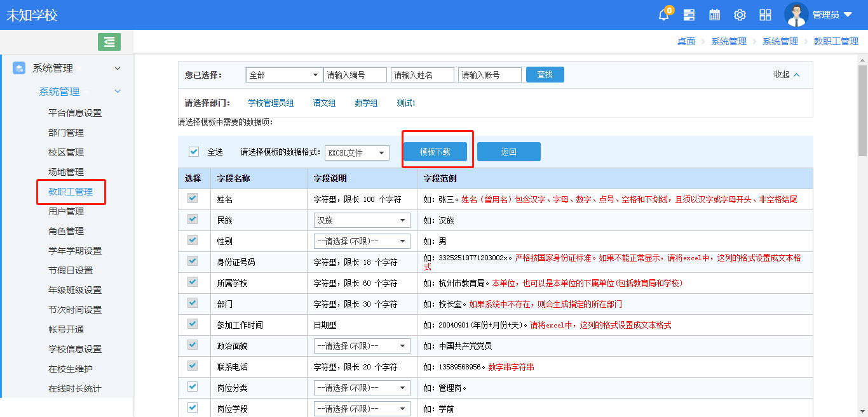Click the admin avatar picture
The width and height of the screenshot is (868, 417).
[796, 14]
